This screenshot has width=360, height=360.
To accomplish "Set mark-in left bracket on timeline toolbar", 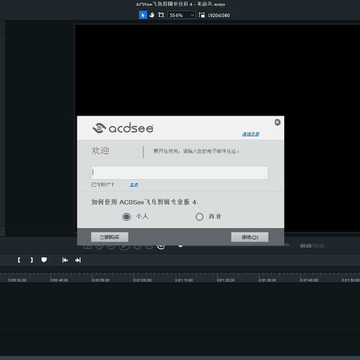I will tap(19, 260).
